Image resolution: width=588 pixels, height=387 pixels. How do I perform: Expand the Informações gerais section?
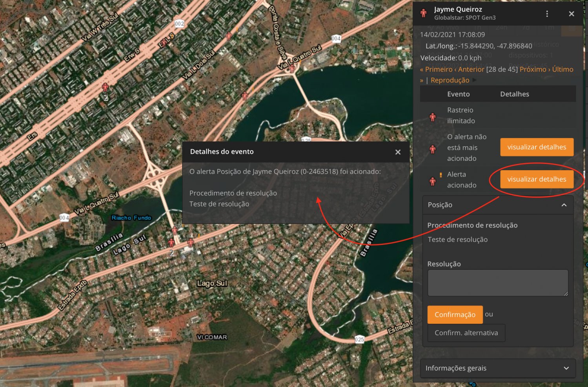566,368
